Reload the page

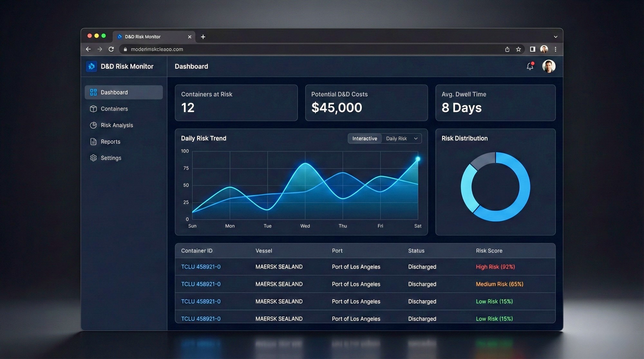coord(111,49)
